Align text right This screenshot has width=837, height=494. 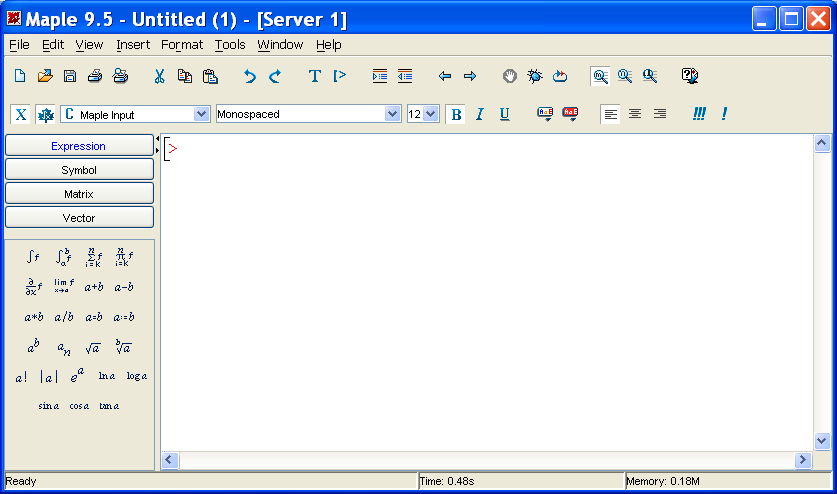pos(660,114)
